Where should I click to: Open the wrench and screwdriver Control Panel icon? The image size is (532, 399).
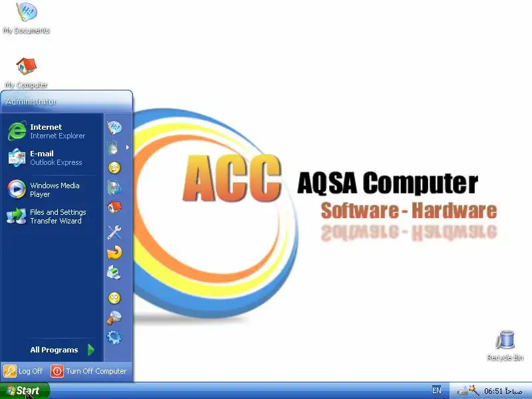(x=114, y=232)
